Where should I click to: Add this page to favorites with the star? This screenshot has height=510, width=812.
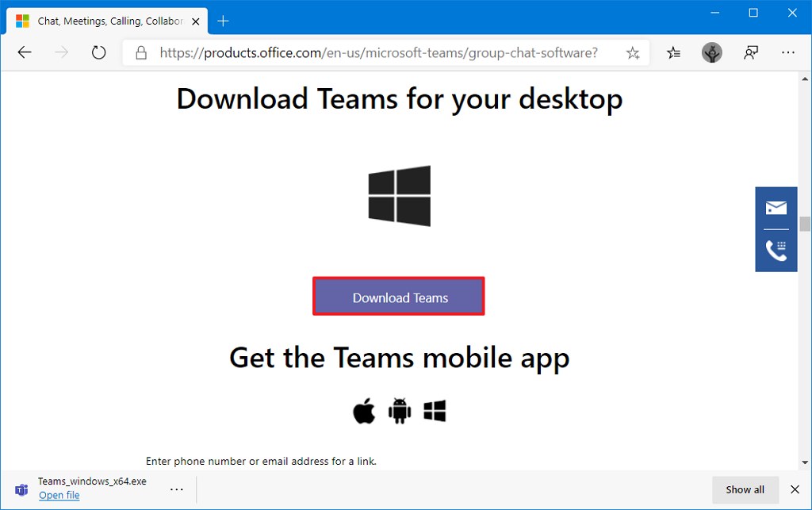(x=633, y=52)
